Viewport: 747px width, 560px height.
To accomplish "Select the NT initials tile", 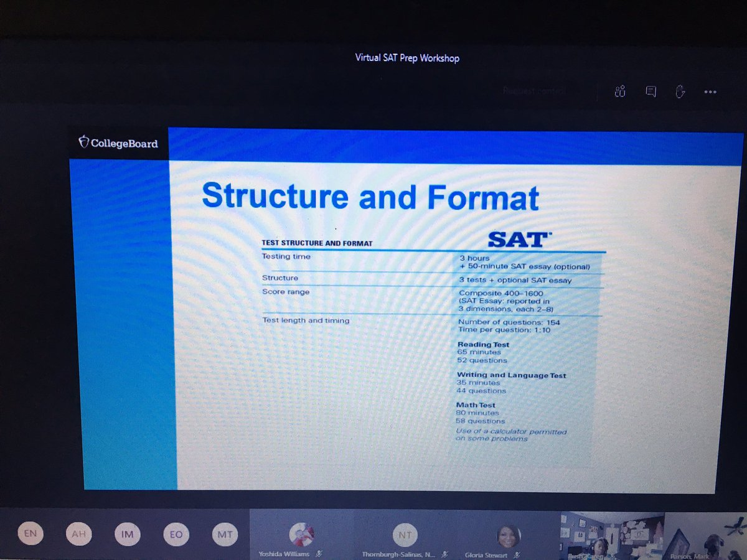I will (x=405, y=534).
